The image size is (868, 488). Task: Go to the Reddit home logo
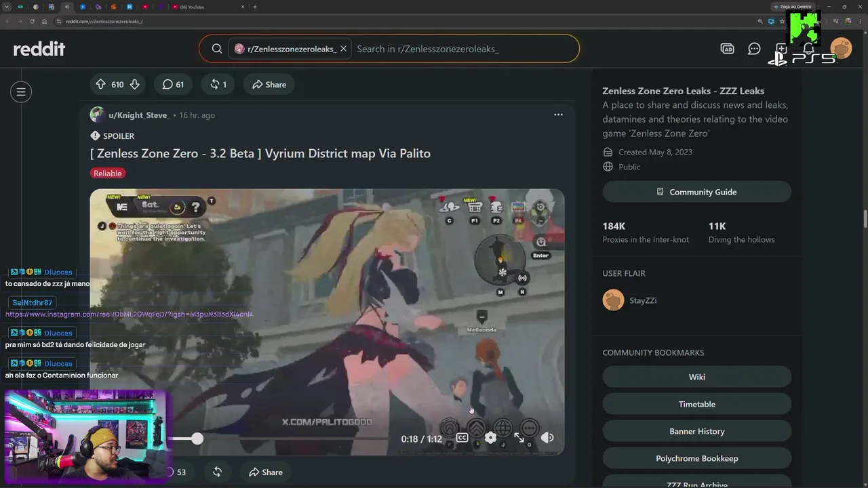39,49
